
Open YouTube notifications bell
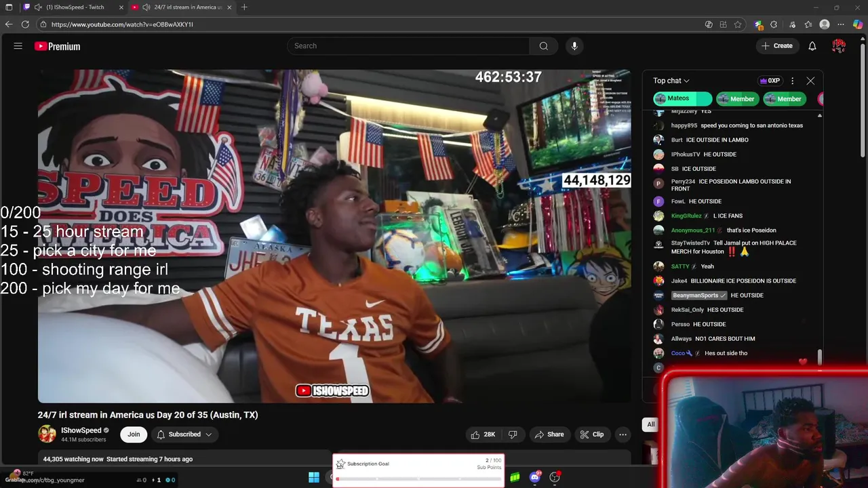click(812, 46)
